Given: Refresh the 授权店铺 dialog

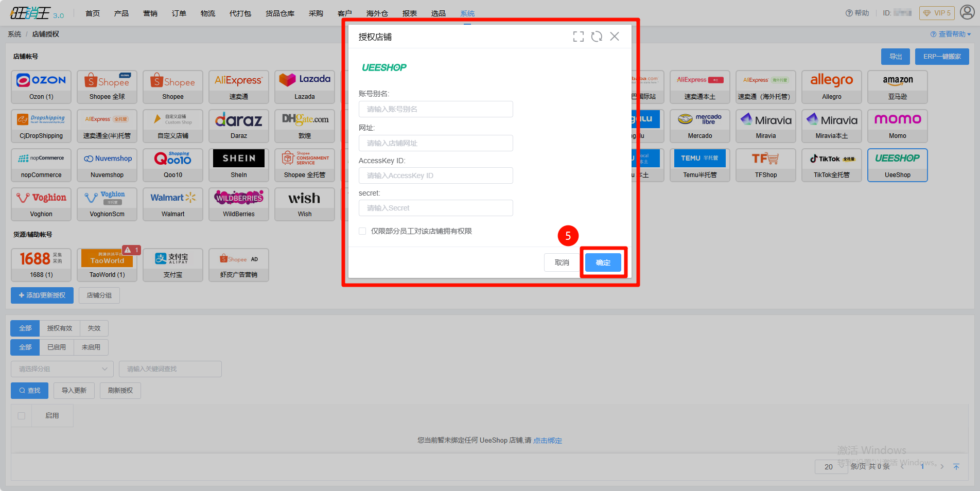Looking at the screenshot, I should (597, 37).
